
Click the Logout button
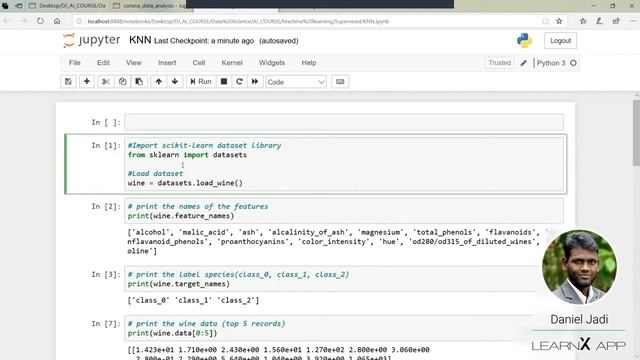click(x=560, y=41)
